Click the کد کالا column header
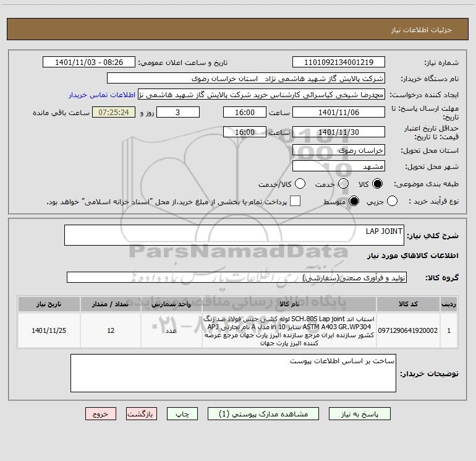This screenshot has width=476, height=461. 408,304
